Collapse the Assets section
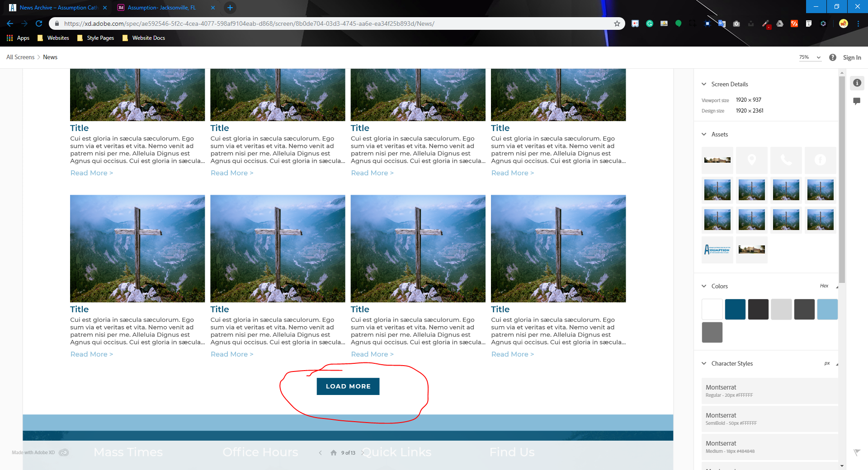This screenshot has width=868, height=470. pos(704,134)
